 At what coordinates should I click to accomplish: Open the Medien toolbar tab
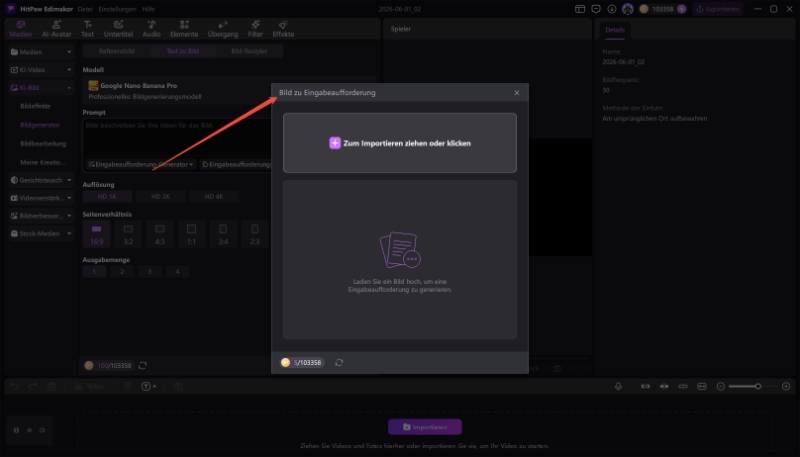(x=21, y=29)
